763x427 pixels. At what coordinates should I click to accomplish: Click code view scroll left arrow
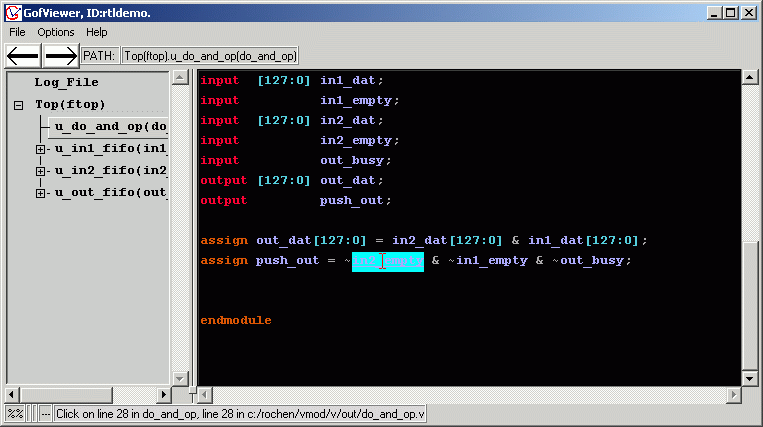pos(205,395)
